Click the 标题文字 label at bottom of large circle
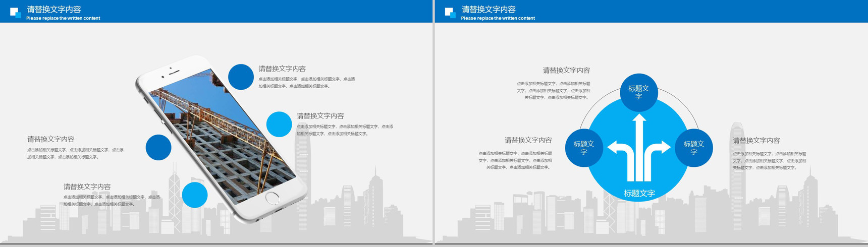 [x=639, y=194]
